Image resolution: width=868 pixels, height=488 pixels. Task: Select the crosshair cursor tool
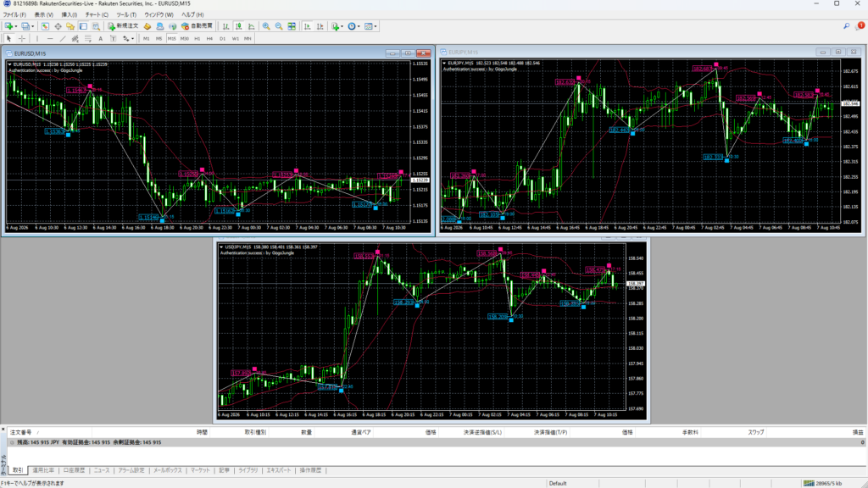21,39
